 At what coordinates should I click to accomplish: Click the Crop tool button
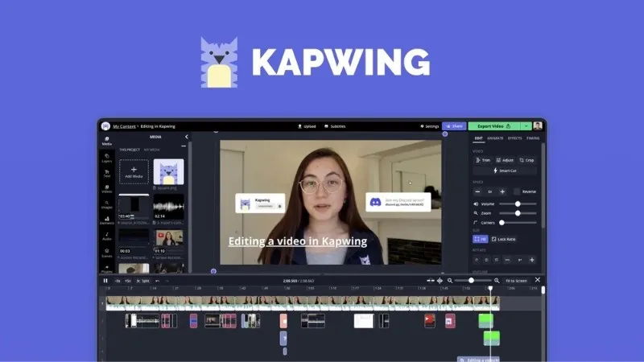(x=526, y=160)
